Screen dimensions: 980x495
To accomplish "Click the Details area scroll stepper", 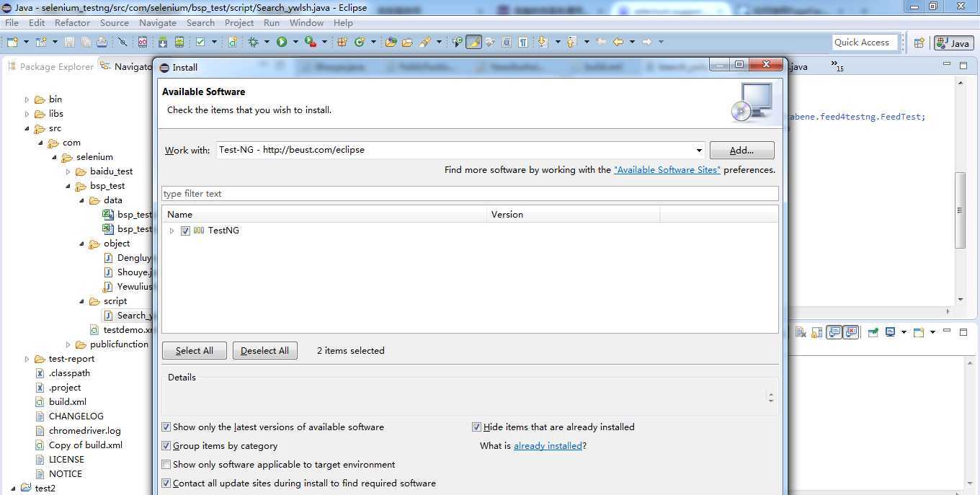I will pyautogui.click(x=771, y=397).
